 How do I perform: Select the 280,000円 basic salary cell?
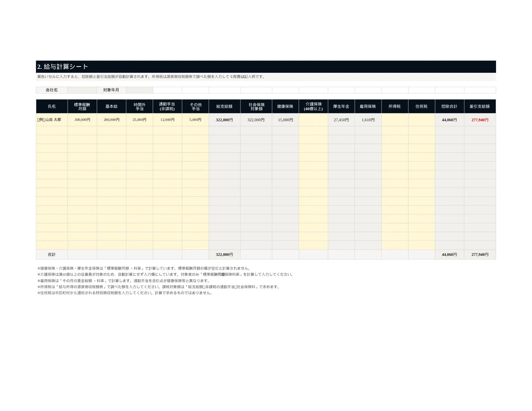(x=112, y=120)
